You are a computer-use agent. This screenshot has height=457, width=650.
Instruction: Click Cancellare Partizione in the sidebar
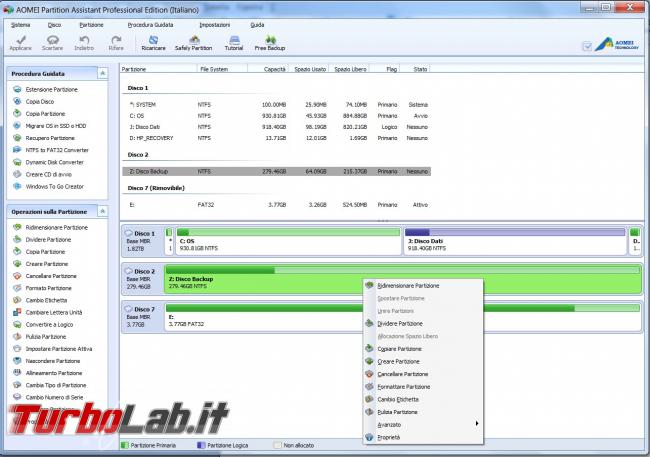tap(51, 276)
